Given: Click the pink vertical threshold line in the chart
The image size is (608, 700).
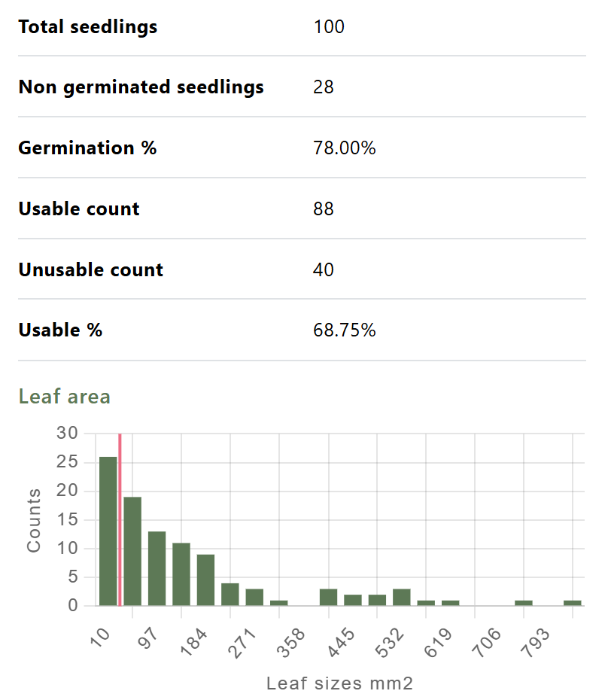Looking at the screenshot, I should [120, 519].
